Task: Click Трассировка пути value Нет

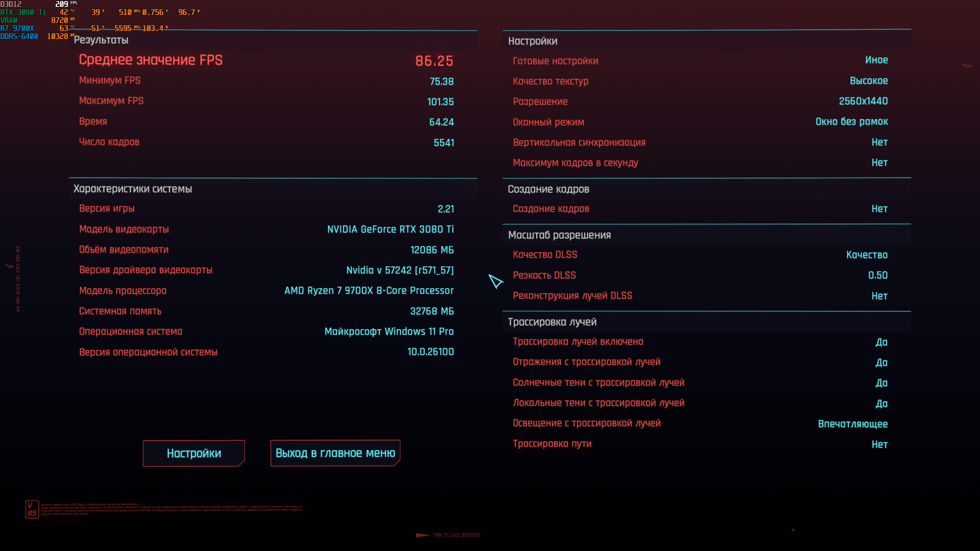Action: 879,444
